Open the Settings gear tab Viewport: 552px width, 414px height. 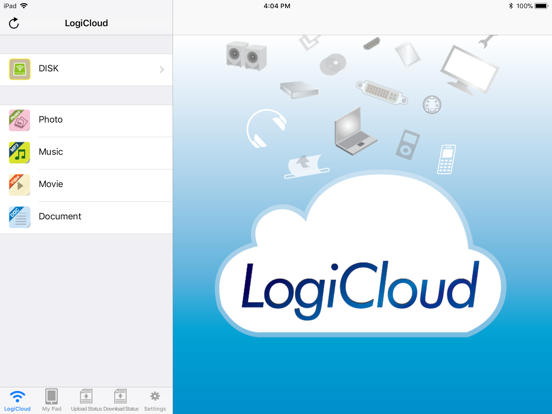[155, 401]
